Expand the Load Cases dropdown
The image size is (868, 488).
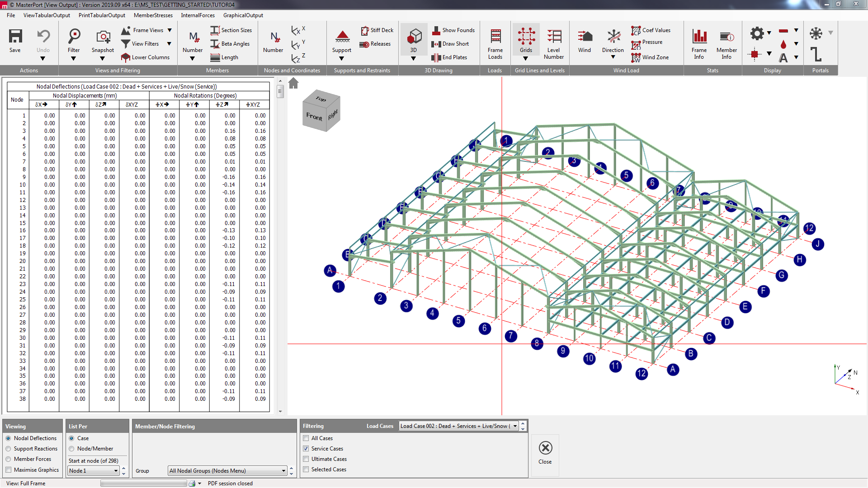[514, 426]
